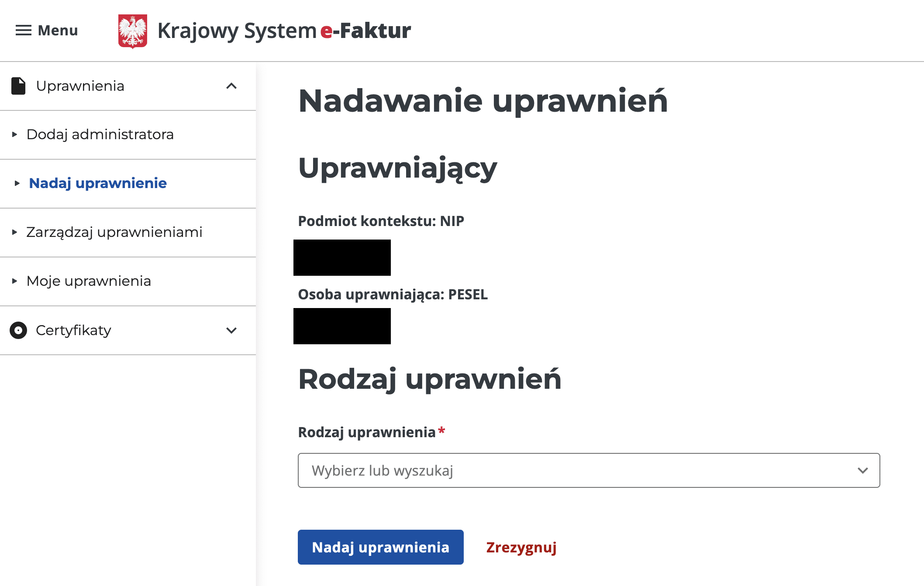The height and width of the screenshot is (586, 924).
Task: Click the hamburger Menu icon
Action: click(24, 31)
